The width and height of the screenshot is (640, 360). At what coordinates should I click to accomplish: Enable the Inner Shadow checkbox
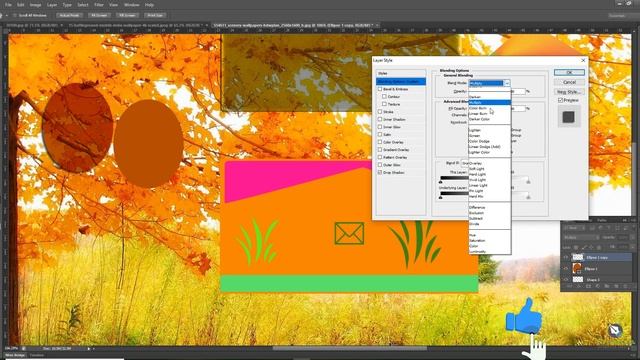click(380, 119)
